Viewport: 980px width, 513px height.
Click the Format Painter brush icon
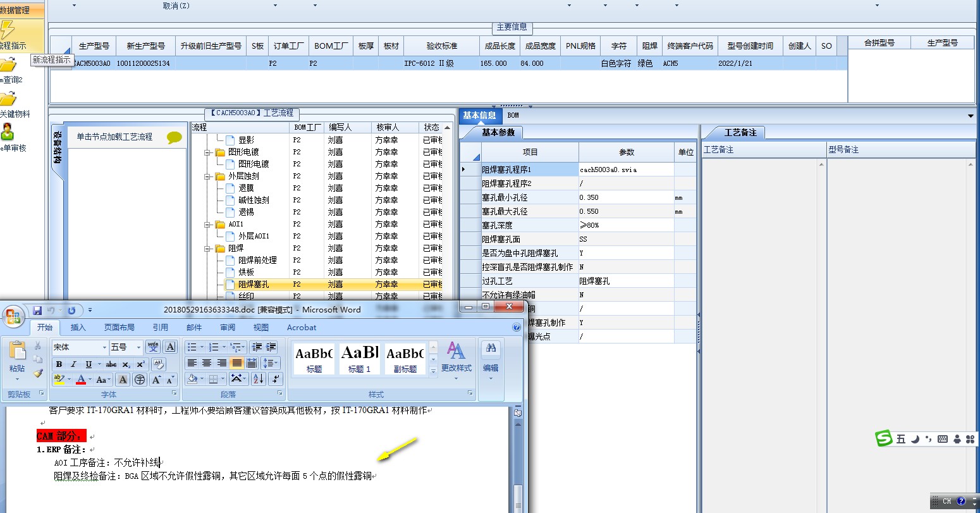click(x=38, y=373)
